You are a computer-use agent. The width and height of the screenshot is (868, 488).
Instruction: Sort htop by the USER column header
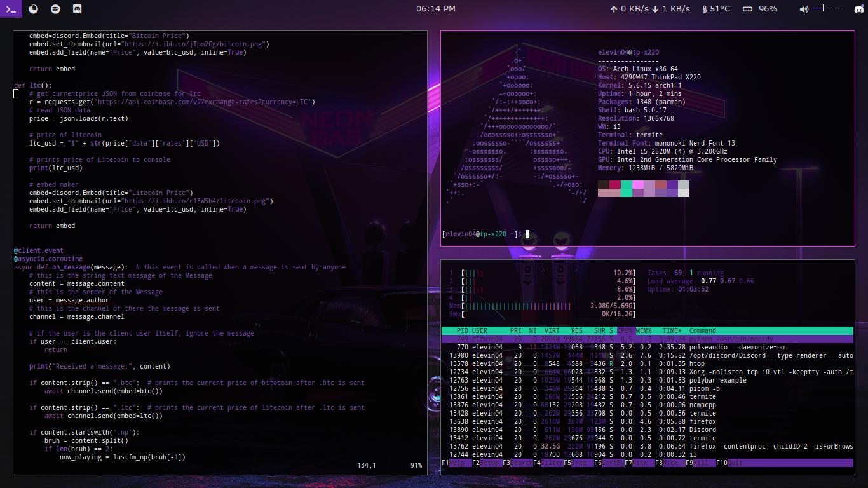[480, 331]
